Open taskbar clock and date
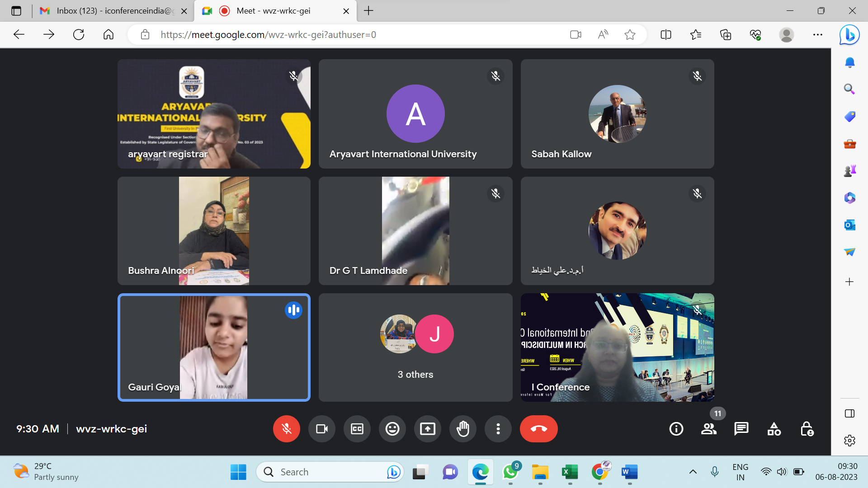Screen dimensions: 868x488 836,472
